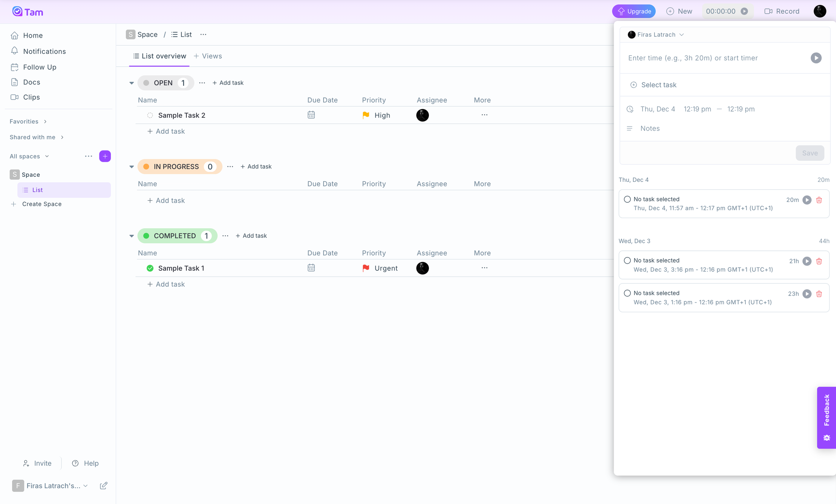Screen dimensions: 836x504
Task: Collapse the OPEN status group
Action: tap(132, 83)
